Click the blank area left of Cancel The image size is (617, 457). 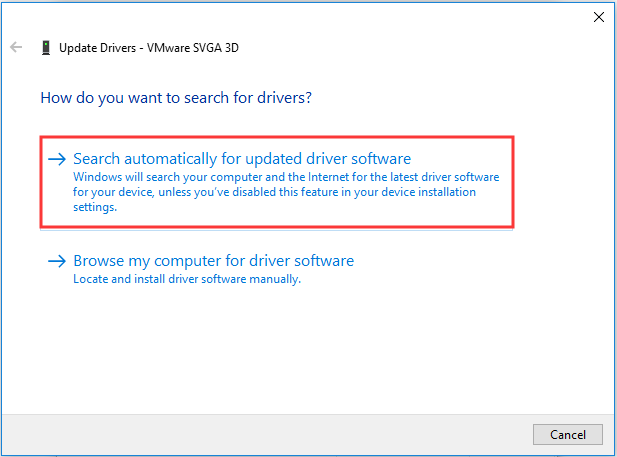[x=300, y=434]
